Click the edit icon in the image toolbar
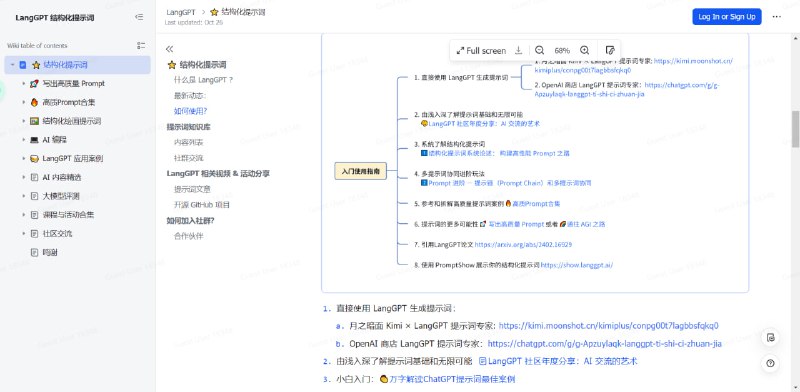This screenshot has width=800, height=392. pyautogui.click(x=609, y=50)
